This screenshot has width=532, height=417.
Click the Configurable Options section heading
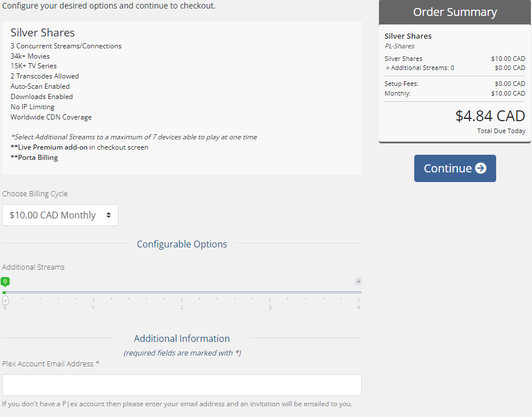point(182,244)
